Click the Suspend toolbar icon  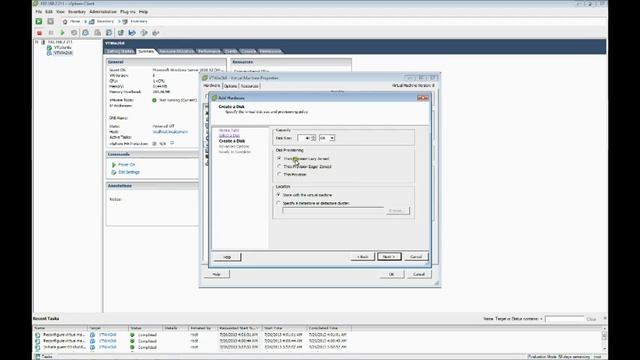click(x=51, y=33)
